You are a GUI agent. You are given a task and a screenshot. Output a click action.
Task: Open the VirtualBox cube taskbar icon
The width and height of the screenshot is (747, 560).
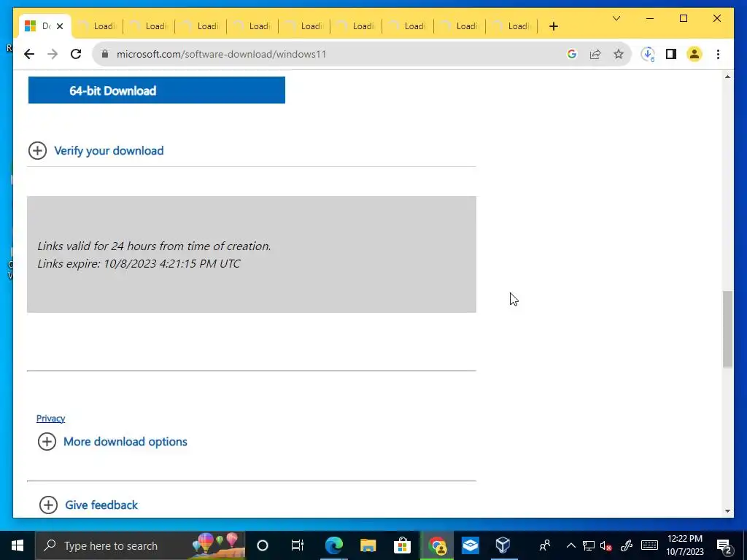tap(503, 545)
